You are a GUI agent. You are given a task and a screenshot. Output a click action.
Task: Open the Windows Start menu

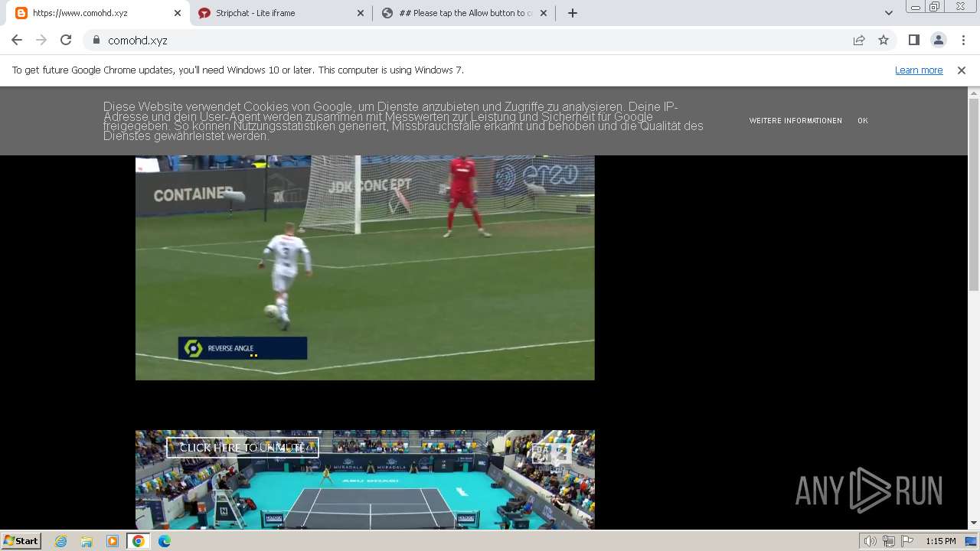21,541
